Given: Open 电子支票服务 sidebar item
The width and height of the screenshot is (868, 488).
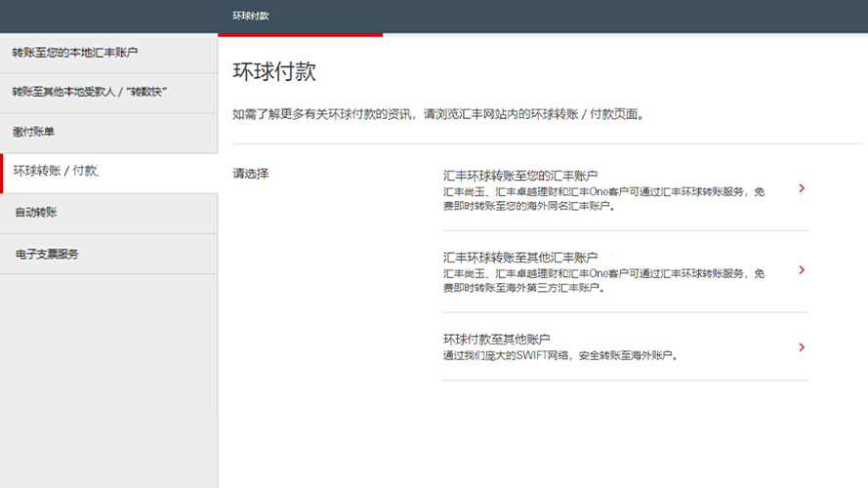Looking at the screenshot, I should point(108,254).
